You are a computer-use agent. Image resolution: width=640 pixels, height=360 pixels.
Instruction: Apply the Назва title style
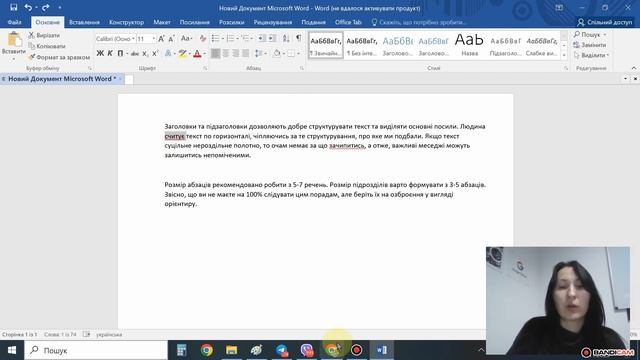point(469,45)
